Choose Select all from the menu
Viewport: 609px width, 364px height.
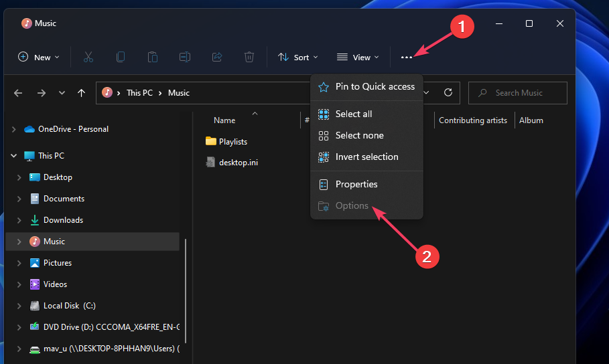[366, 114]
